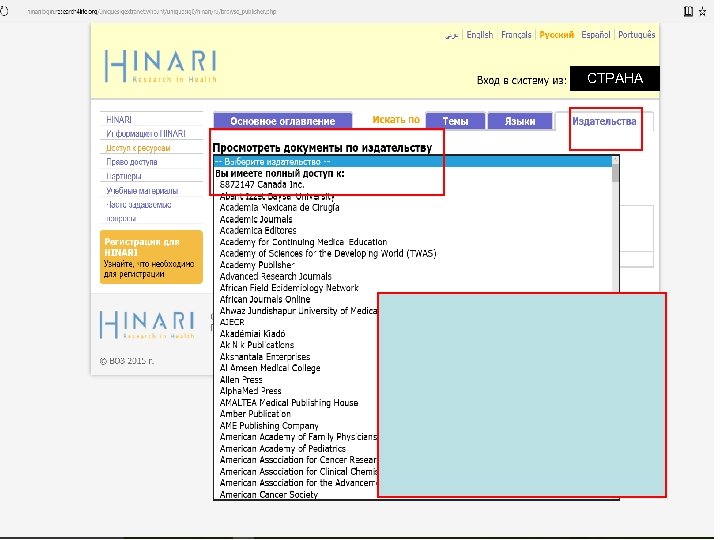This screenshot has height=540, width=720.
Task: Select African Field Epidemiology Network
Action: click(289, 288)
